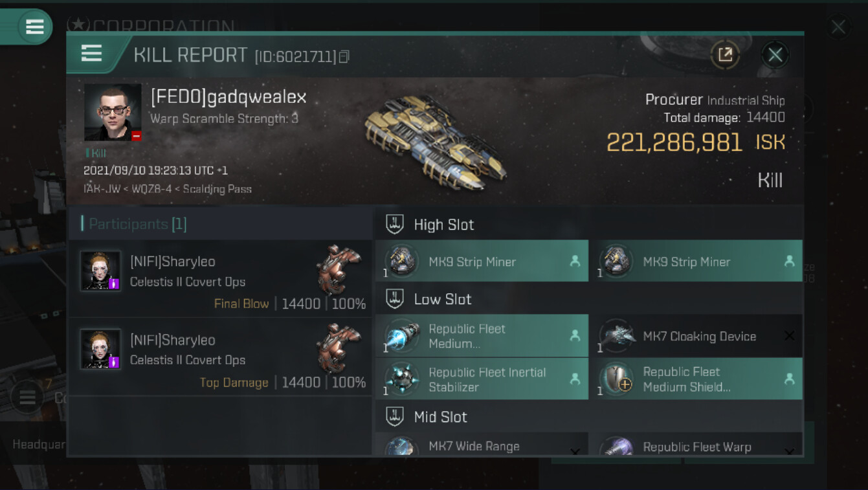Select first MK9 Strip Miner module
The height and width of the screenshot is (490, 868).
[x=482, y=261]
